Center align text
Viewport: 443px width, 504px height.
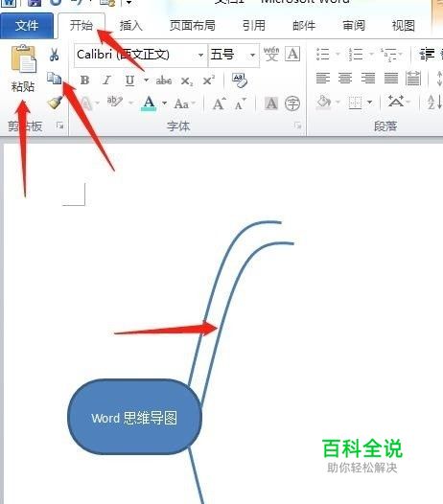345,79
